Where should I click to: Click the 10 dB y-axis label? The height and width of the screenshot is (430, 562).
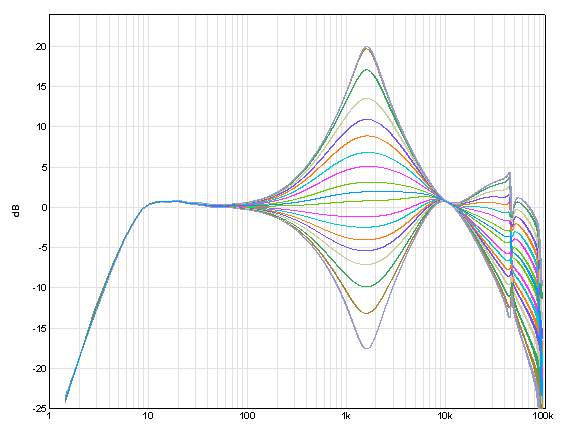coord(41,127)
